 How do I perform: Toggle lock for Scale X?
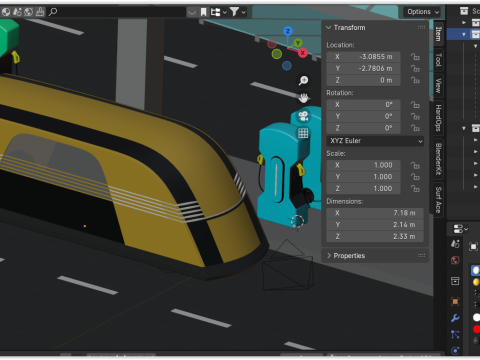click(x=415, y=165)
